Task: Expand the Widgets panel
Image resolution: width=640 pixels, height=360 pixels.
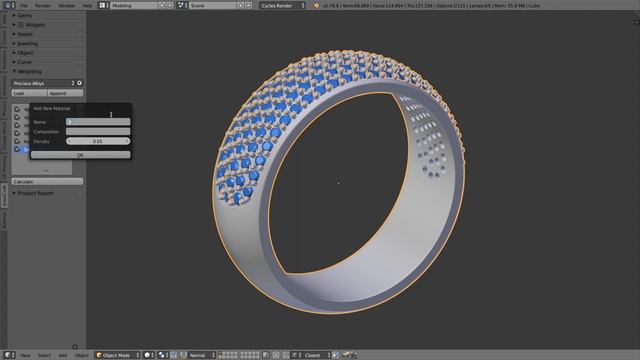Action: pyautogui.click(x=14, y=25)
